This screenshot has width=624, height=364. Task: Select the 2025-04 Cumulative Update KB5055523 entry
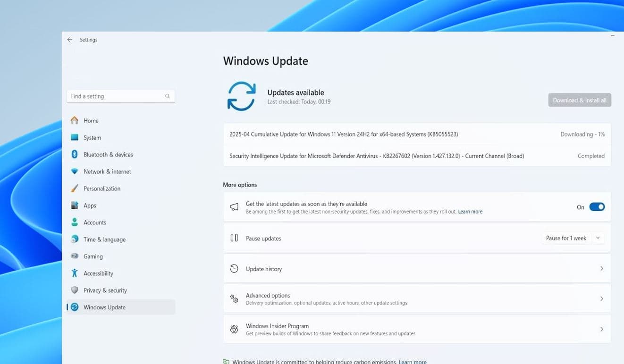[x=417, y=134]
